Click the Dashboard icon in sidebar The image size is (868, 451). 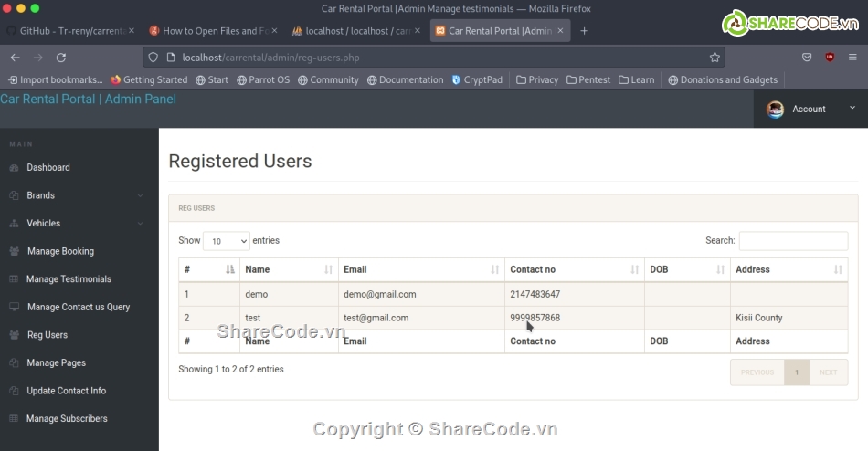tap(14, 168)
